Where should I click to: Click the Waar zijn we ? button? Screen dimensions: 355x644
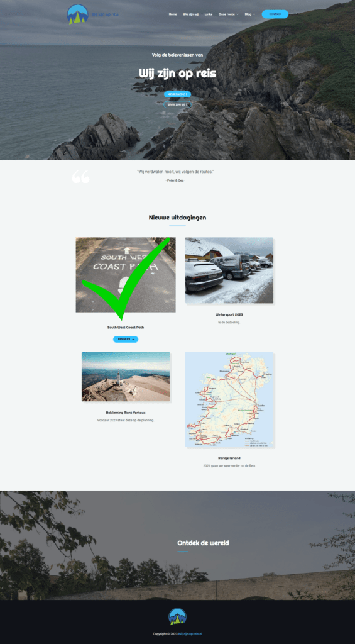tap(177, 105)
